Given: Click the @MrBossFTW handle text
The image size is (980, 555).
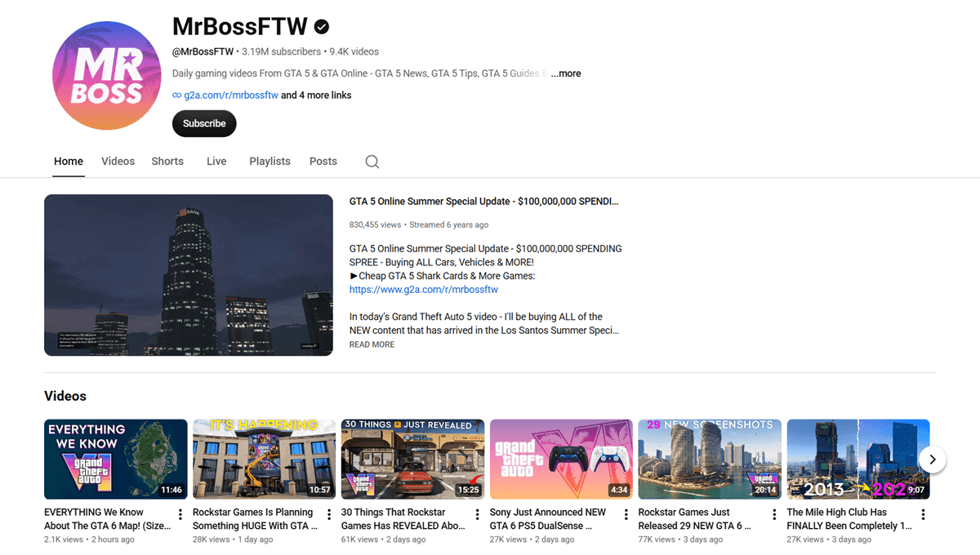Looking at the screenshot, I should click(203, 51).
